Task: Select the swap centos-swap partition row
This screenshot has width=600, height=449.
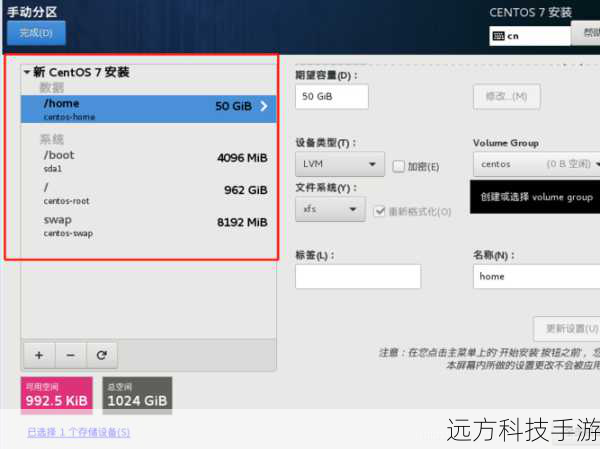Action: [x=148, y=226]
